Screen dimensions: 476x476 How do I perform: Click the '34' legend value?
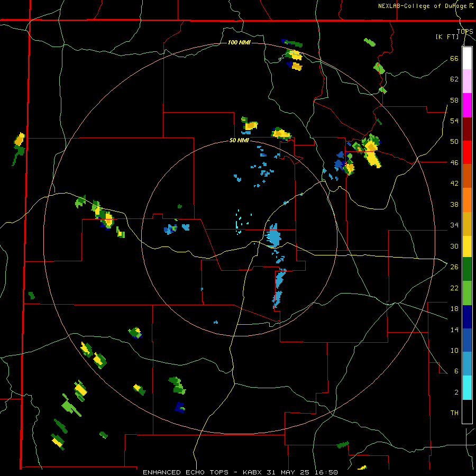[454, 225]
